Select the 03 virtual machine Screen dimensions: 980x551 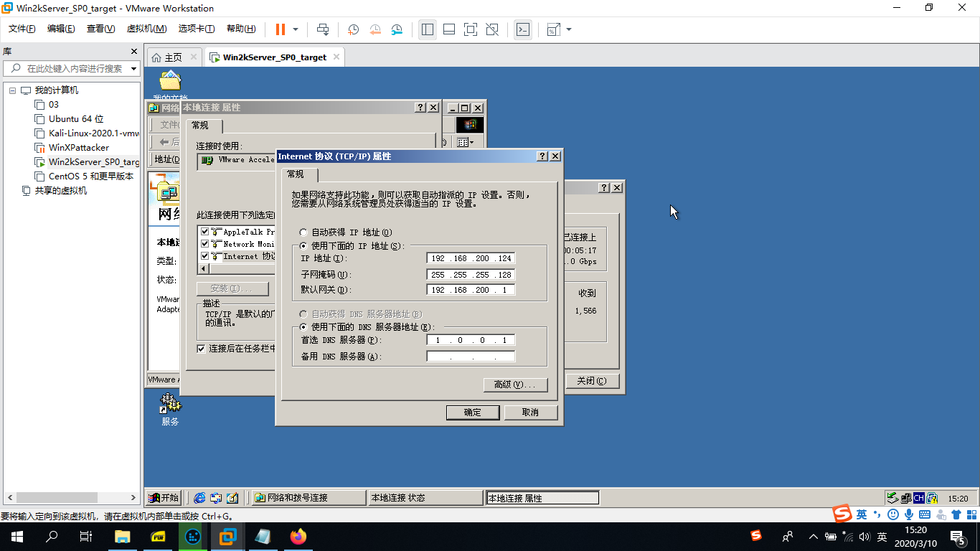(x=54, y=105)
